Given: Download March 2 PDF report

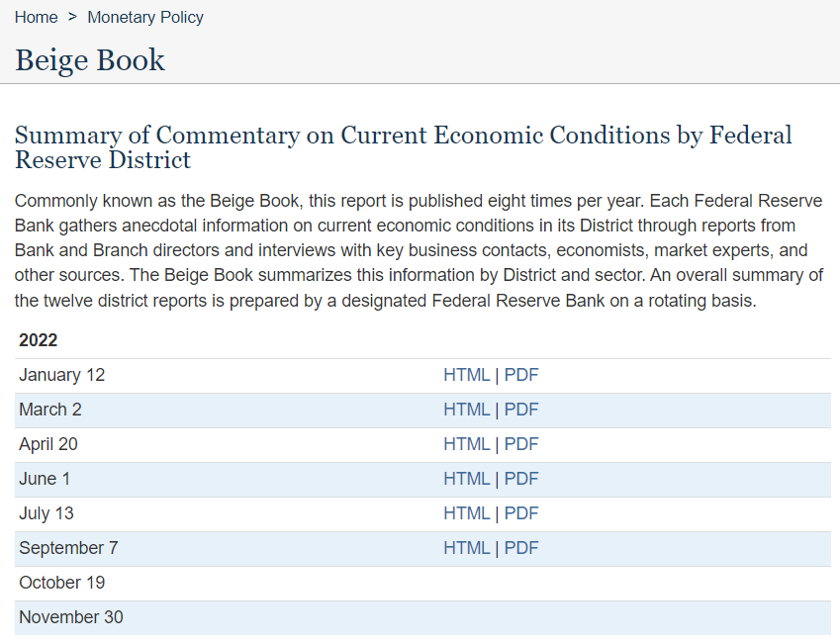Looking at the screenshot, I should pos(521,410).
